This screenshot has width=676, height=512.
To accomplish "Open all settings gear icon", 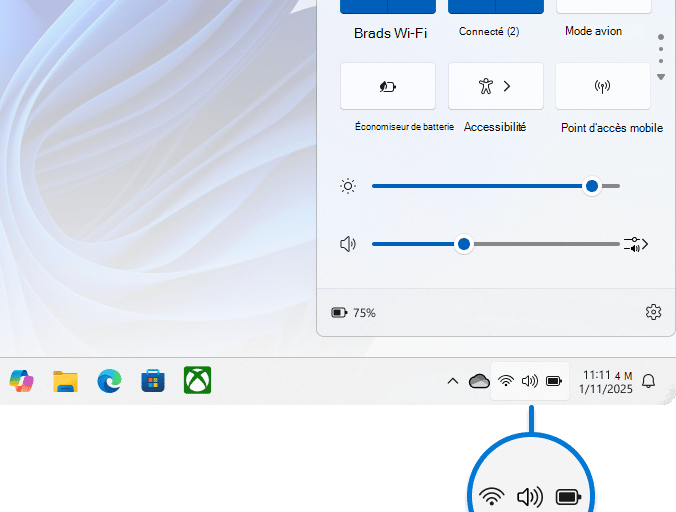I will pyautogui.click(x=653, y=312).
